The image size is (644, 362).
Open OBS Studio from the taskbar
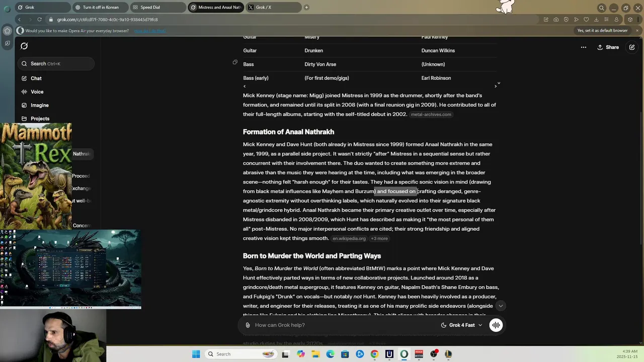433,354
